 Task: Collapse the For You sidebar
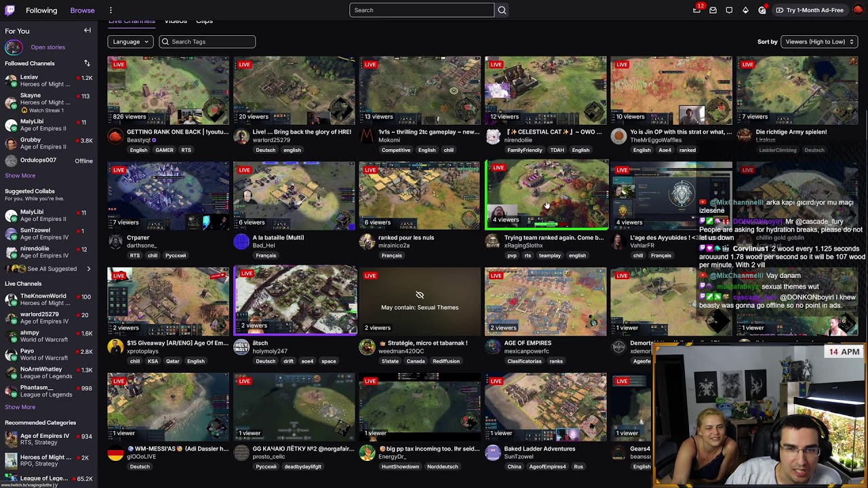tap(87, 30)
